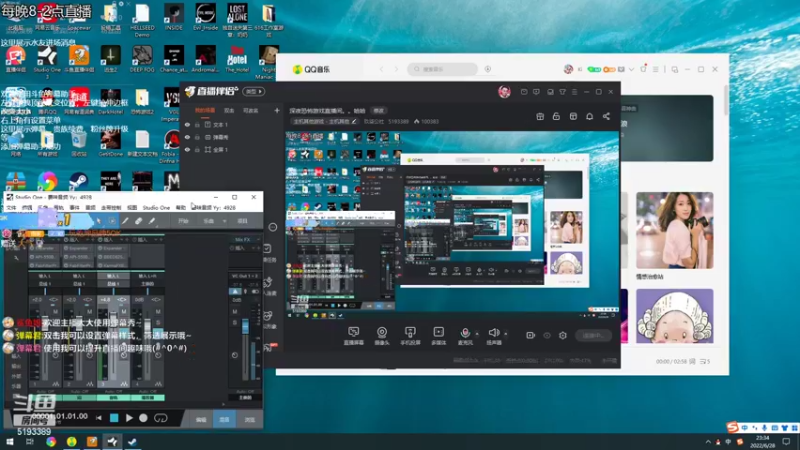Open Chrome from the taskbar
Image resolution: width=800 pixels, height=450 pixels.
51,442
